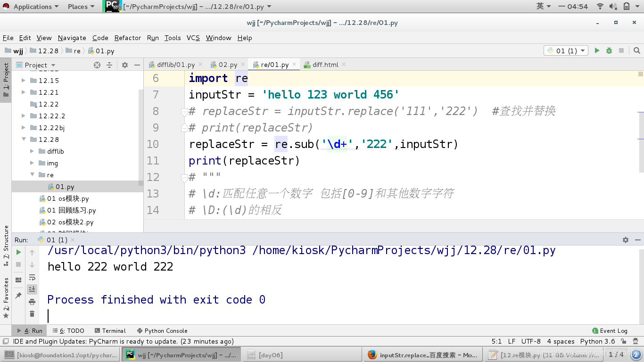Start debugging with the green bug icon
The height and width of the screenshot is (362, 644).
tap(609, 50)
